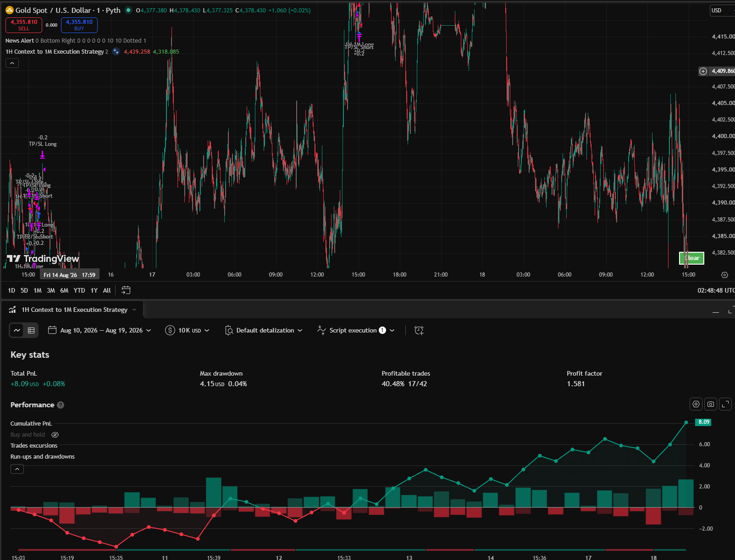The image size is (735, 560).
Task: Toggle the Run-ups and drawdowns series
Action: click(43, 456)
